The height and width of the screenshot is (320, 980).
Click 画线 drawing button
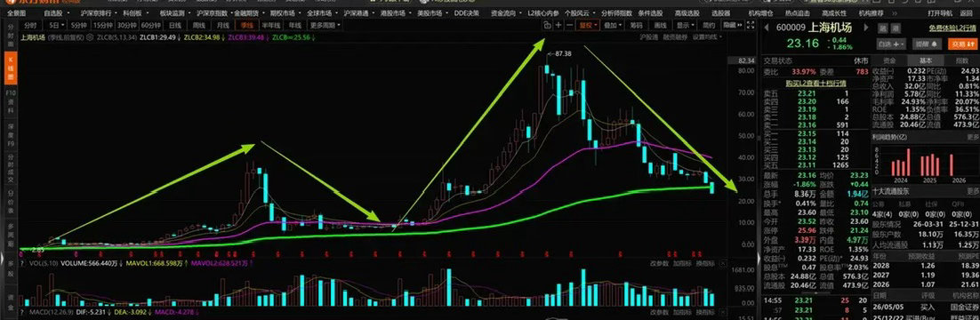click(x=660, y=25)
